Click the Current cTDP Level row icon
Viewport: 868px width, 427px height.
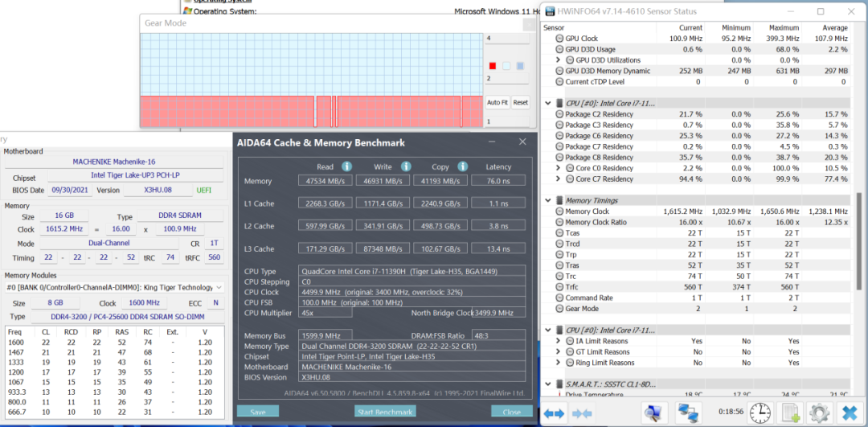559,82
